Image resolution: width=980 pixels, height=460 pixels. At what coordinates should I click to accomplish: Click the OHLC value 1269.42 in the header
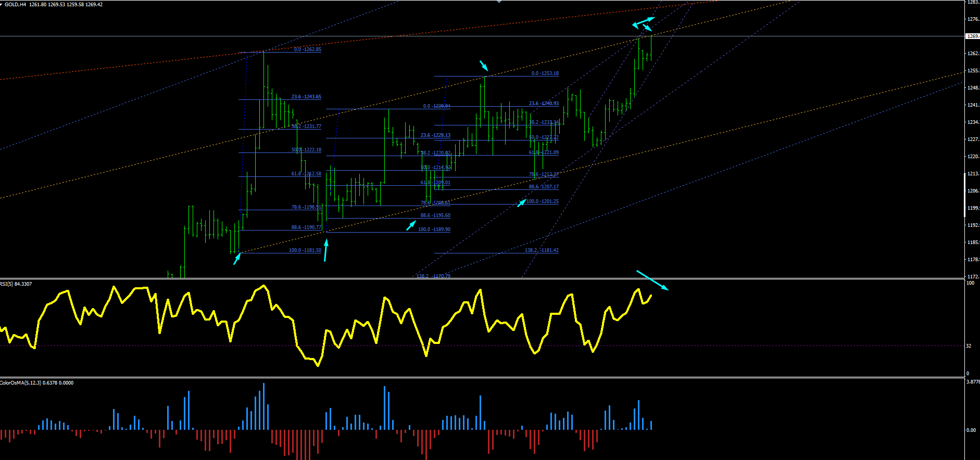(94, 5)
